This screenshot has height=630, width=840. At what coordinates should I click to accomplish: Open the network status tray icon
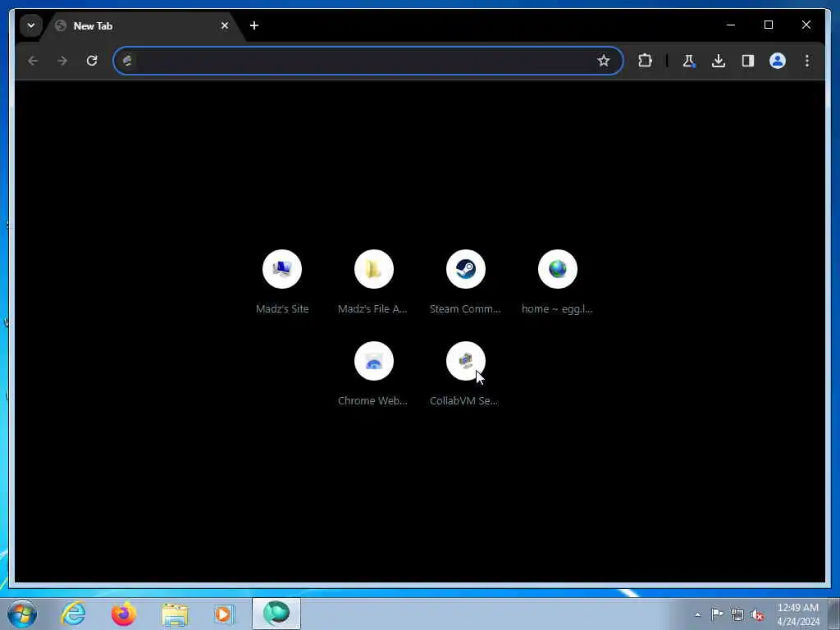(x=737, y=614)
